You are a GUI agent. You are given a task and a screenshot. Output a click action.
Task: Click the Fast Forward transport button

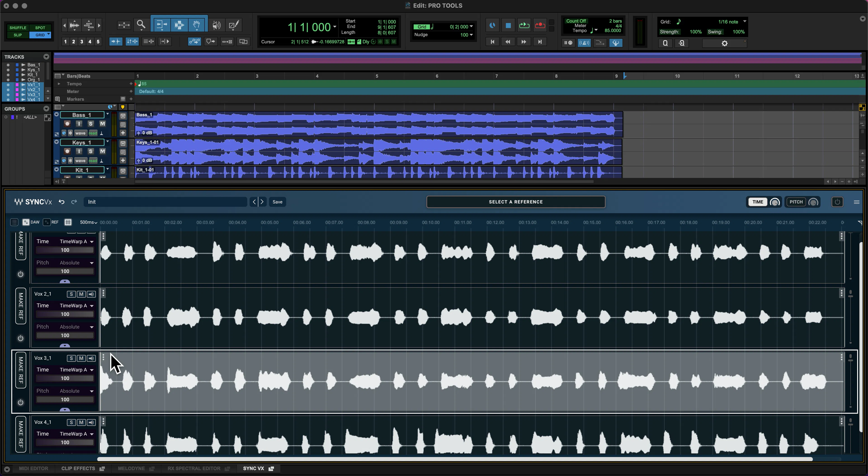pyautogui.click(x=524, y=42)
